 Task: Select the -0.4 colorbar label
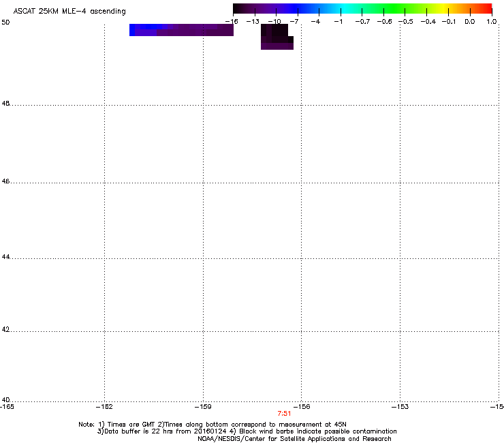tap(428, 22)
